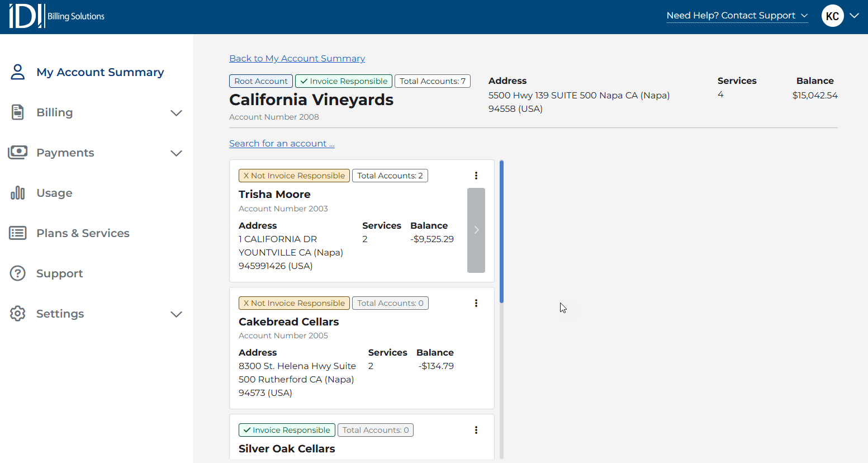
Task: Expand the Settings submenu chevron
Action: coord(176,314)
